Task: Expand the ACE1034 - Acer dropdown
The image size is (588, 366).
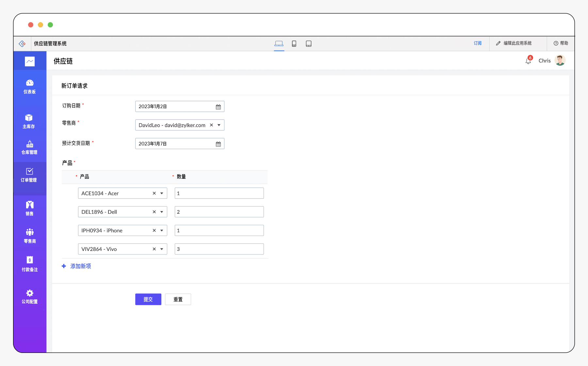Action: 162,193
